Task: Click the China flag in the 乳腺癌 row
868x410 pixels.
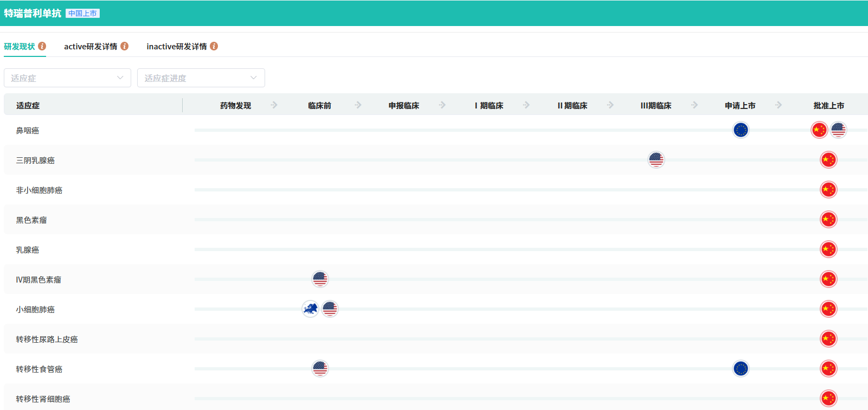Action: pos(828,249)
